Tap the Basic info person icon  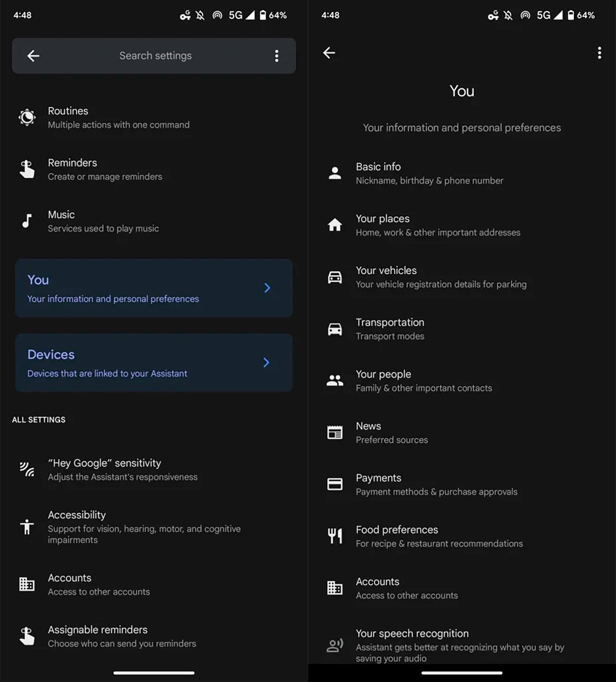pyautogui.click(x=335, y=173)
